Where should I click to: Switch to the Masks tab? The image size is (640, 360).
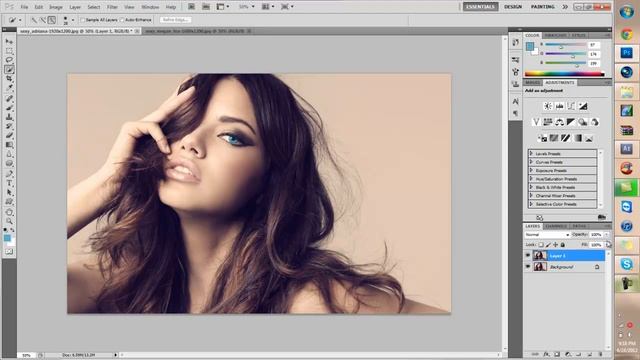[532, 82]
